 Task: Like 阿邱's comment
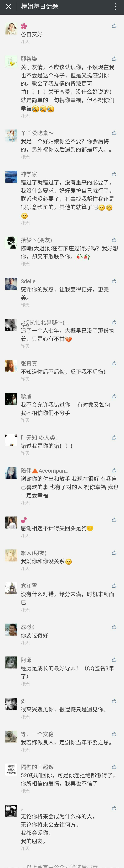tap(114, 660)
